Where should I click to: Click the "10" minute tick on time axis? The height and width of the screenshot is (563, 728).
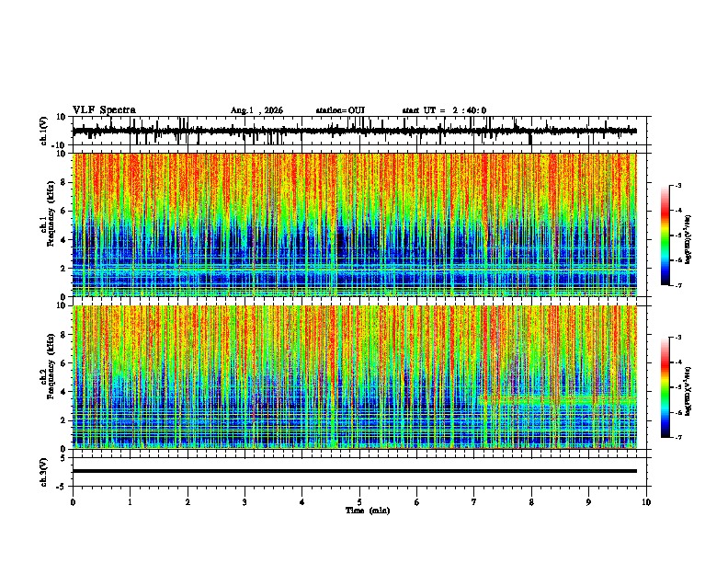pos(646,502)
